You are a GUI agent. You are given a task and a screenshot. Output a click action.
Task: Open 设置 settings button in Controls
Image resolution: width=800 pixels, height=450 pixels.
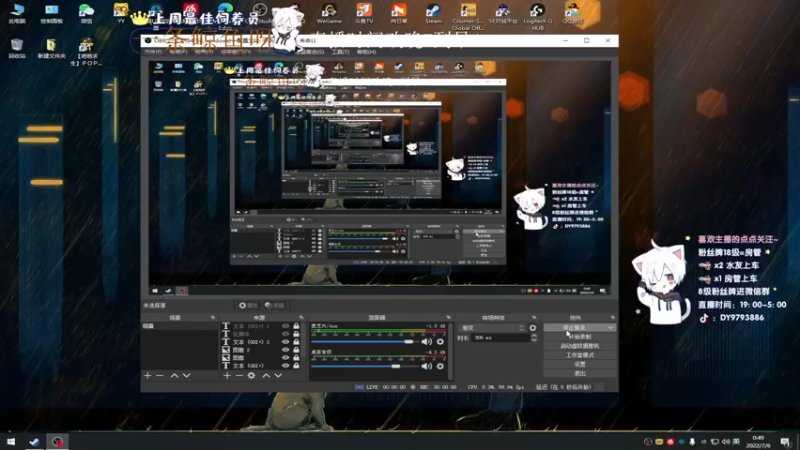click(580, 364)
